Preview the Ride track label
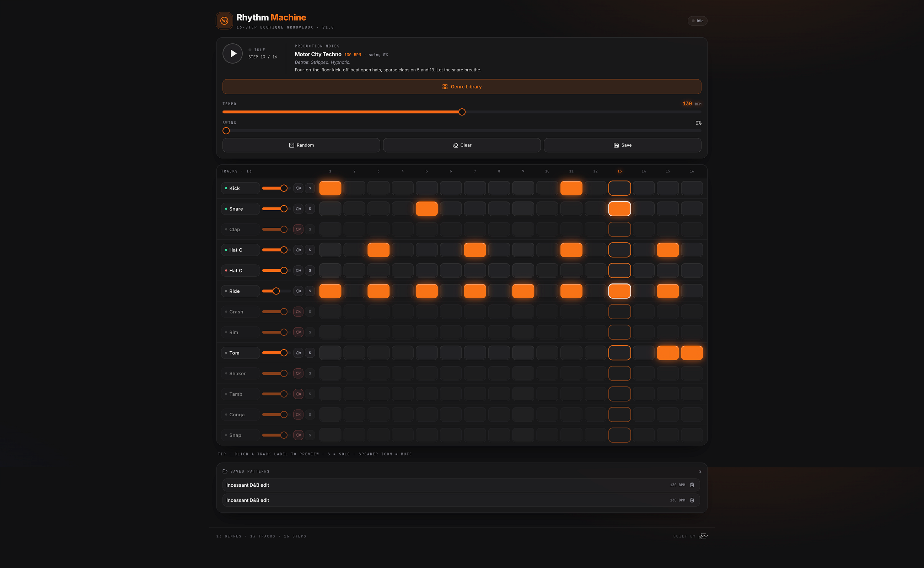 [241, 291]
